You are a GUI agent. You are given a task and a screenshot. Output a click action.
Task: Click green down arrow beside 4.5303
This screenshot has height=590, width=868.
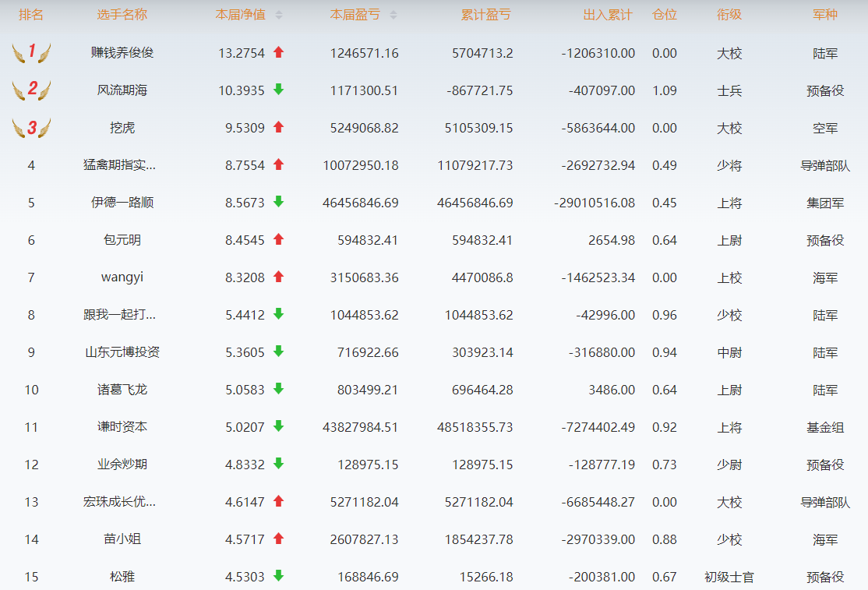point(279,576)
